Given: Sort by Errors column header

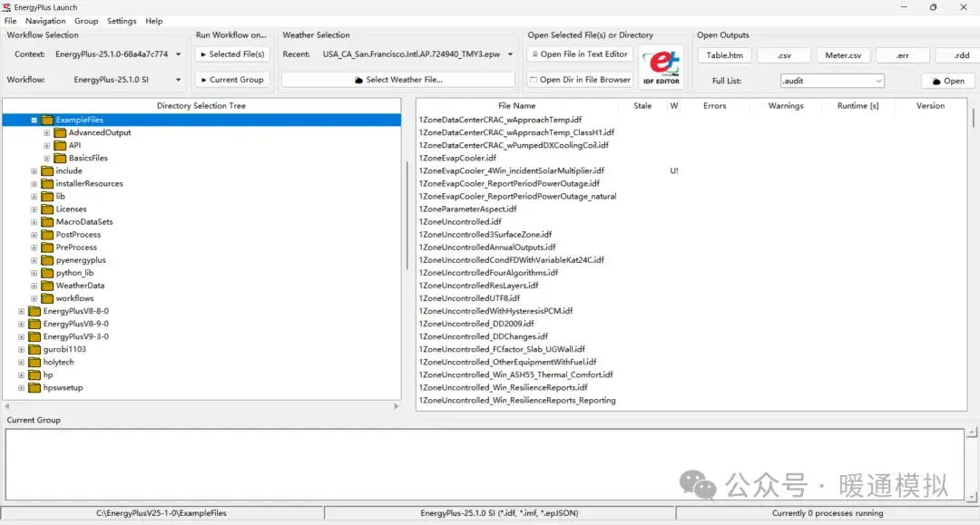Looking at the screenshot, I should [x=714, y=106].
